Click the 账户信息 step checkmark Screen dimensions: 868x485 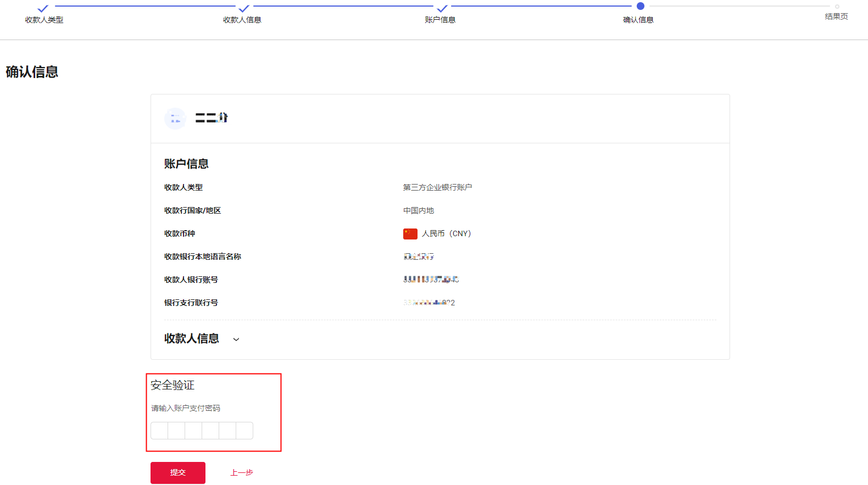442,8
